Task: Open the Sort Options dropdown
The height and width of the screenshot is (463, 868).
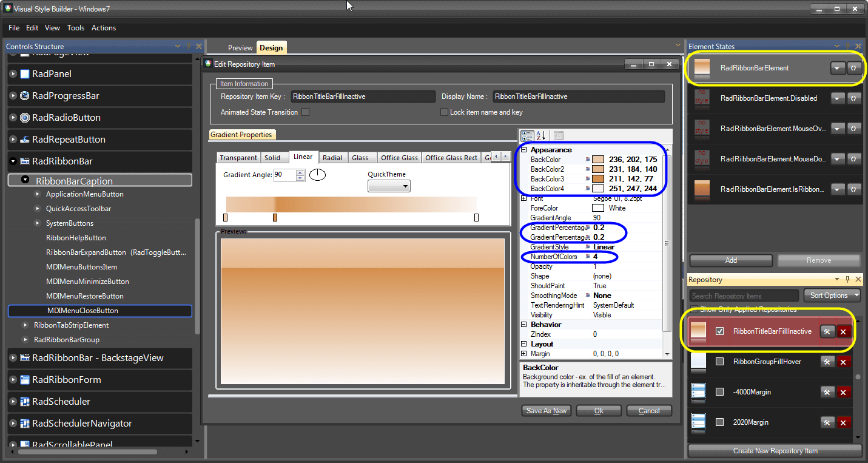Action: click(832, 296)
